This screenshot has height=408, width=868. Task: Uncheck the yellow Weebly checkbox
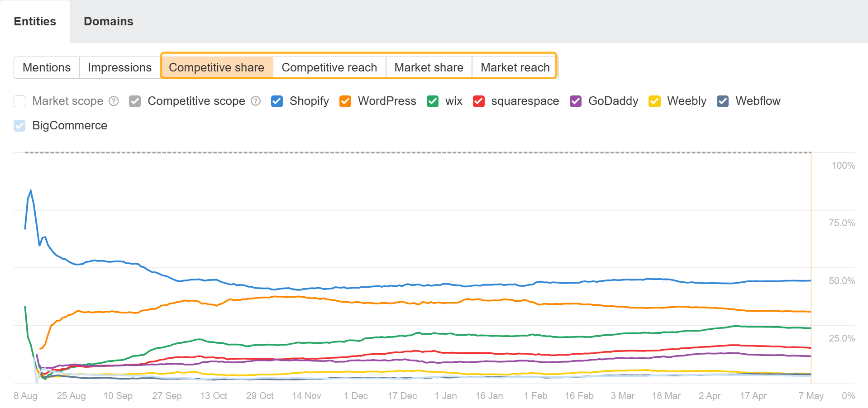[654, 101]
